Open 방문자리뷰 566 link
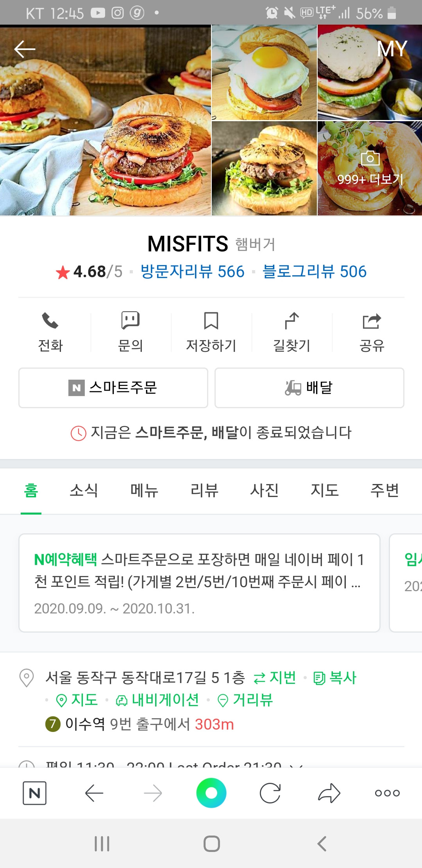 click(x=192, y=271)
